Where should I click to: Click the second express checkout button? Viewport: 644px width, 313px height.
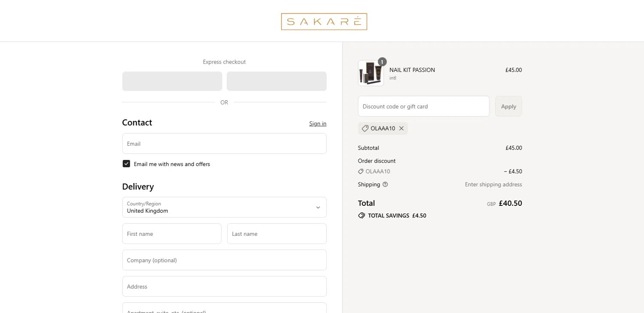click(276, 81)
